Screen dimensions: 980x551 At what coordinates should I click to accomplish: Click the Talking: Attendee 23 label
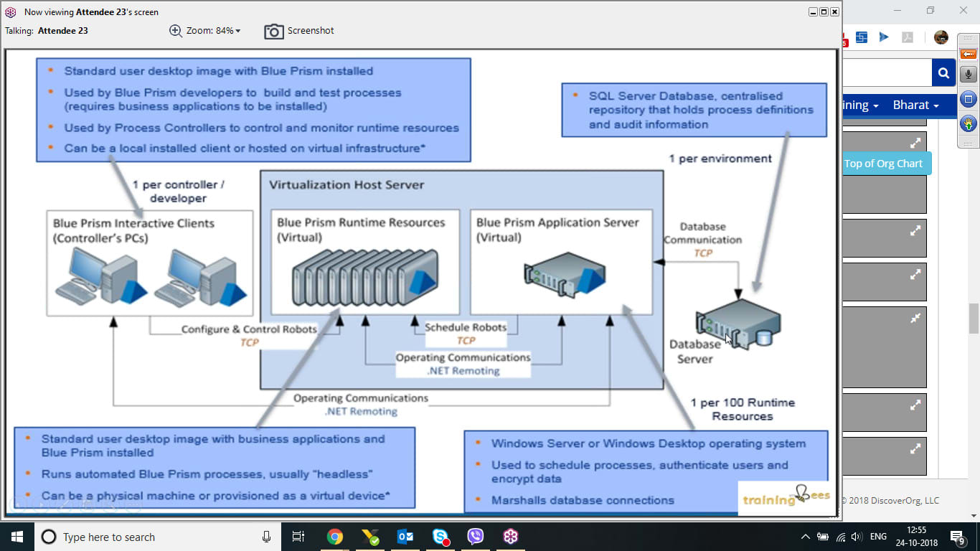47,31
